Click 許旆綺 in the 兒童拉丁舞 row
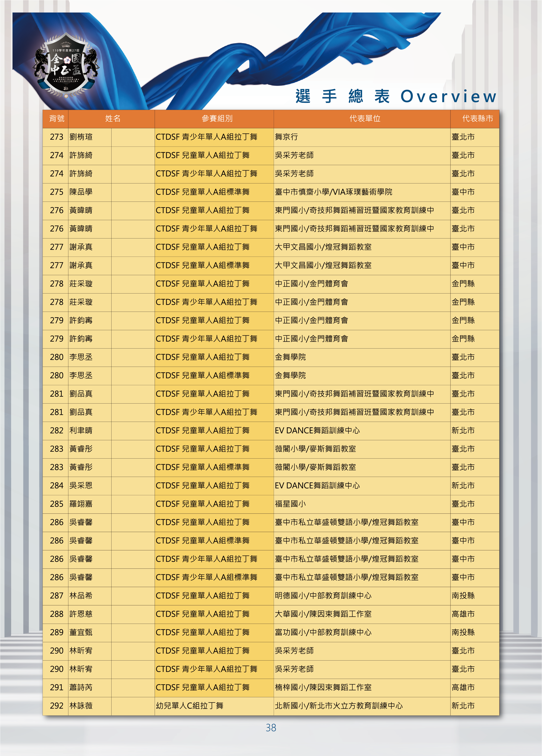Screen dimensions: 542x756 coord(81,155)
